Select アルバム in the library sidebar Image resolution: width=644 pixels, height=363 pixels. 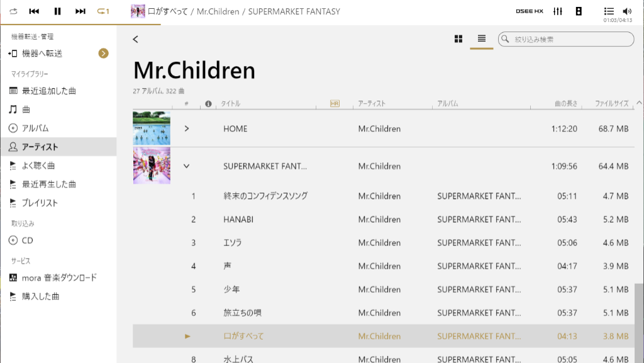pos(35,128)
